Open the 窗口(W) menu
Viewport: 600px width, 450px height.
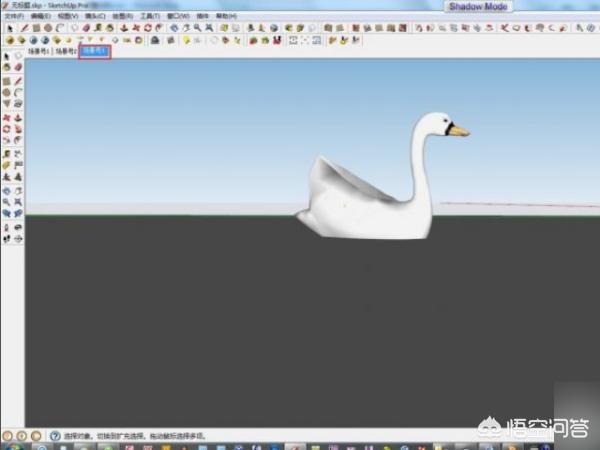coord(177,17)
